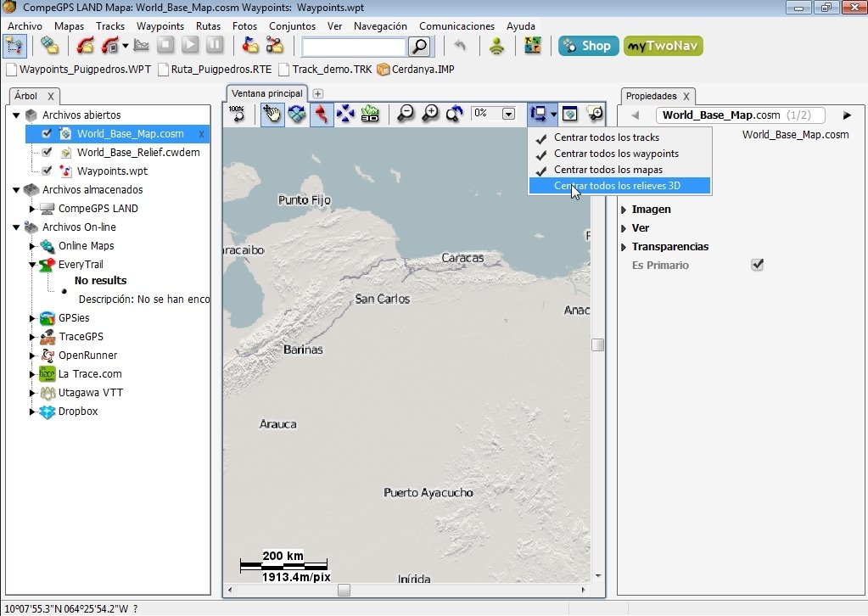Click the map vertical scrollbar thumb
Viewport: 868px width, 616px height.
(597, 344)
